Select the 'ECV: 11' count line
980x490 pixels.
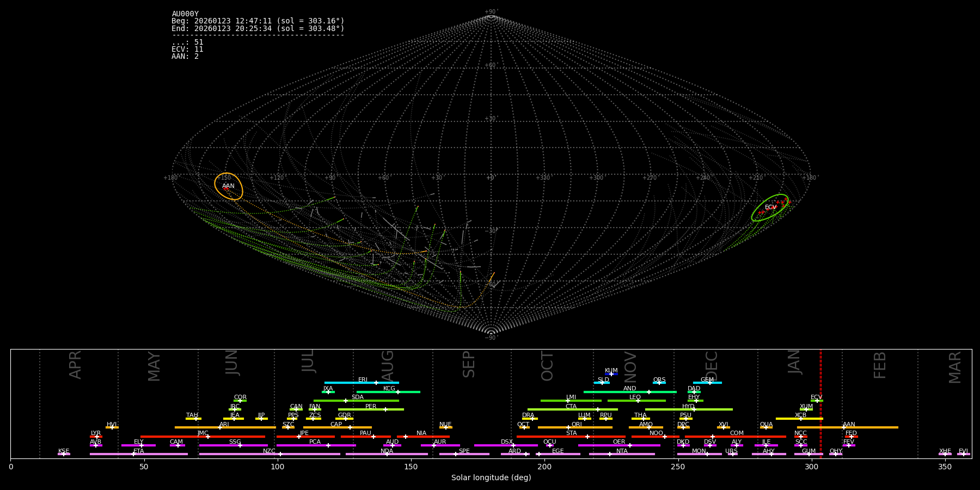coord(187,50)
